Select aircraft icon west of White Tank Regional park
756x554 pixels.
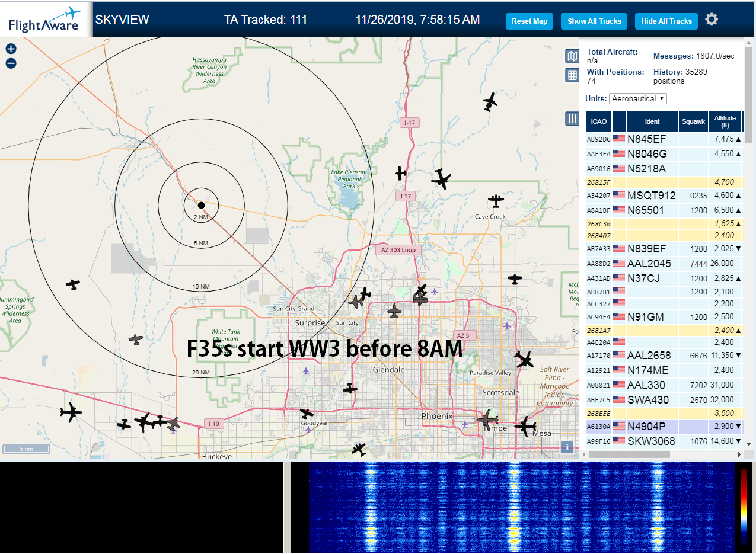pyautogui.click(x=136, y=340)
